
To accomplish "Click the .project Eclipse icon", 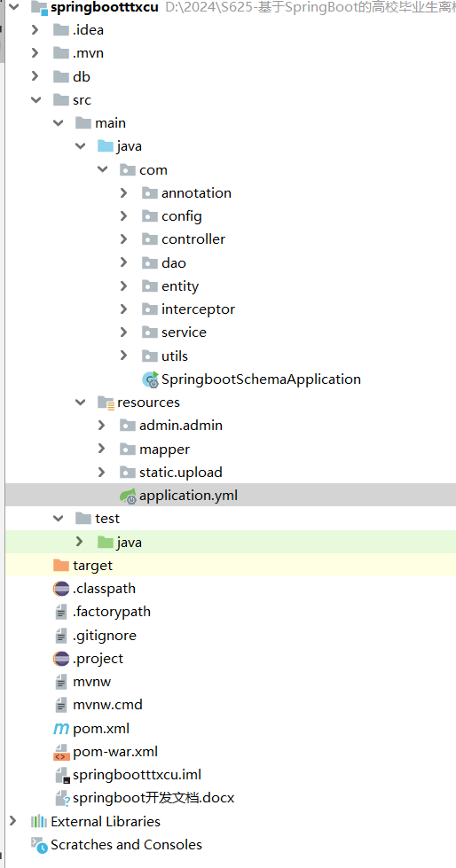I will coord(61,659).
